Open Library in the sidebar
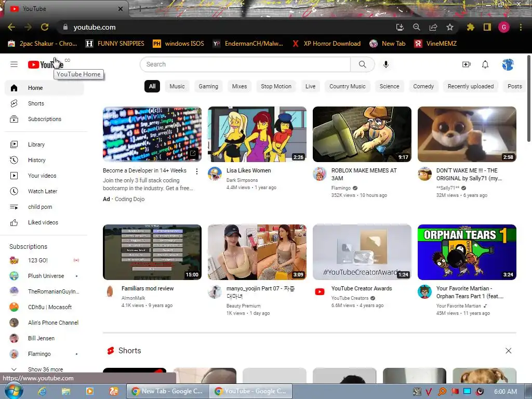 (x=44, y=144)
